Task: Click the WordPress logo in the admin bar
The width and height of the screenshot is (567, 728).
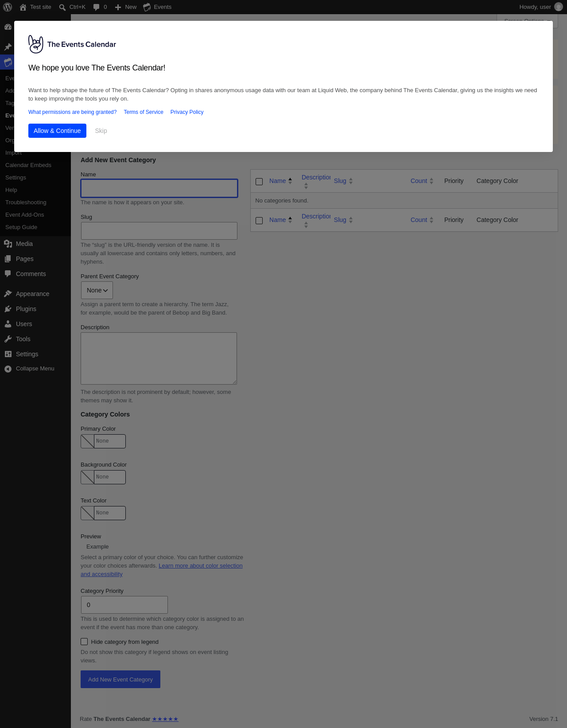Action: (x=8, y=7)
